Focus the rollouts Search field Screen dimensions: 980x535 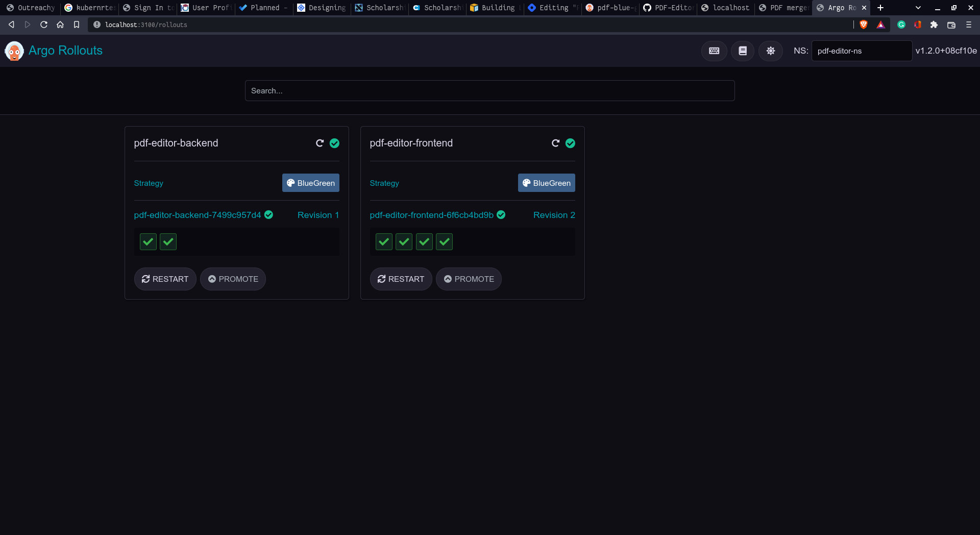coord(490,91)
